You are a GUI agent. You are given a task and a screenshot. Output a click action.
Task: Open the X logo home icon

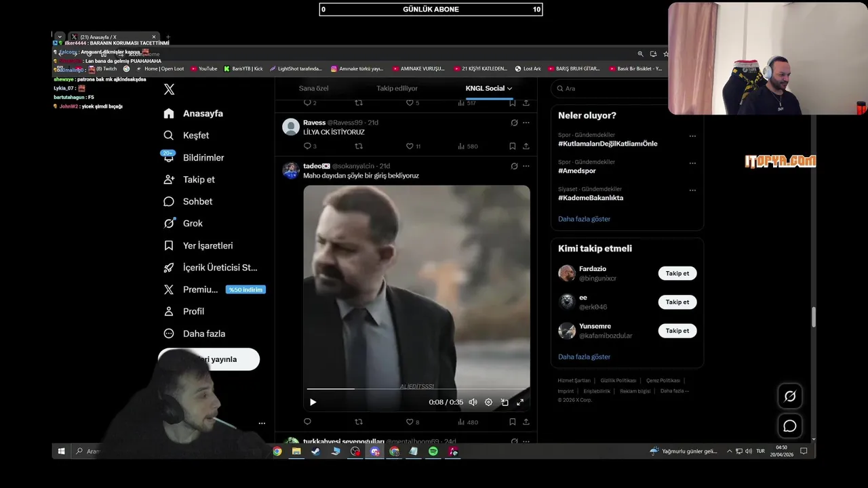169,89
